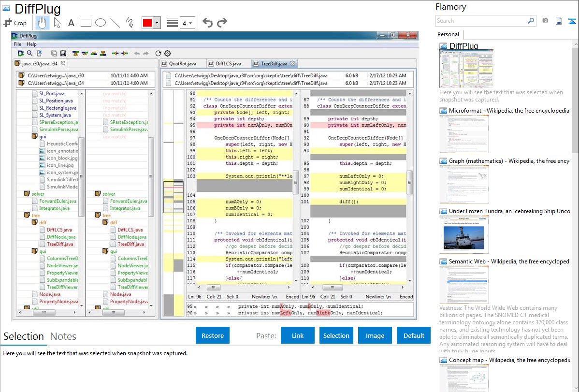Select the hand pan tool
This screenshot has width=579, height=392.
point(42,23)
